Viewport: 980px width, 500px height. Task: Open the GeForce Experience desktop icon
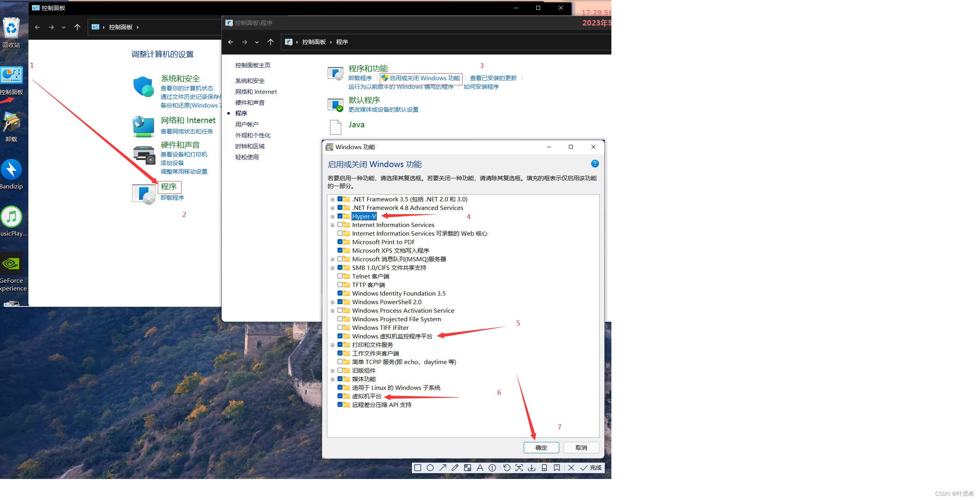coord(11,264)
